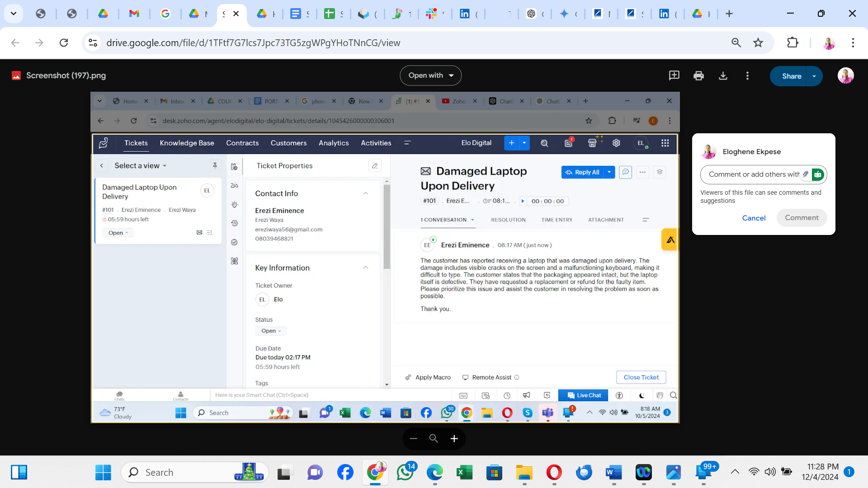Click the Add comment icon in Drive toolbar
The image size is (868, 488).
point(674,75)
